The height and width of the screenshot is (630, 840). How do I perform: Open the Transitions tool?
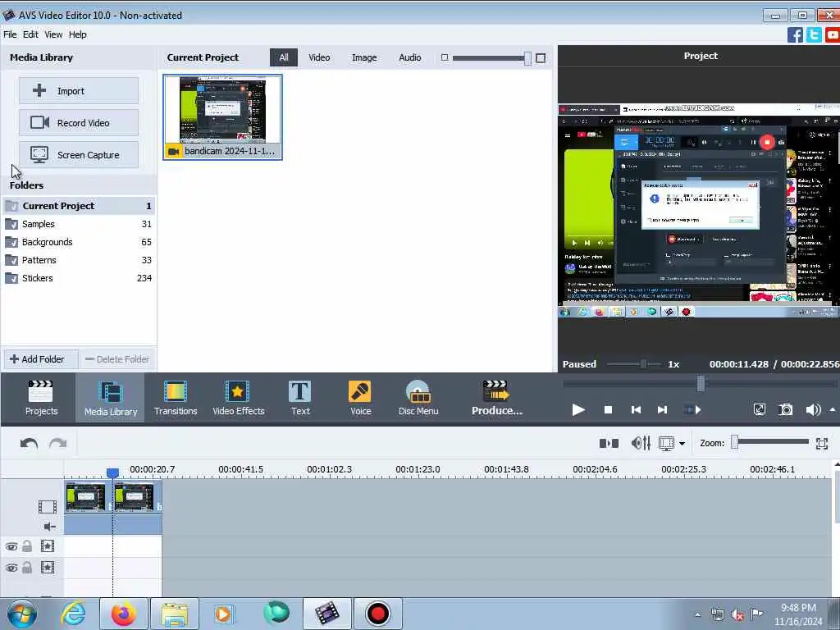click(176, 398)
